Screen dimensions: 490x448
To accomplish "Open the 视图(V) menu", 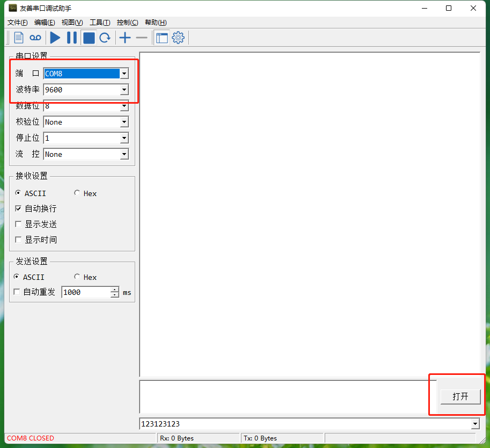I will point(72,23).
